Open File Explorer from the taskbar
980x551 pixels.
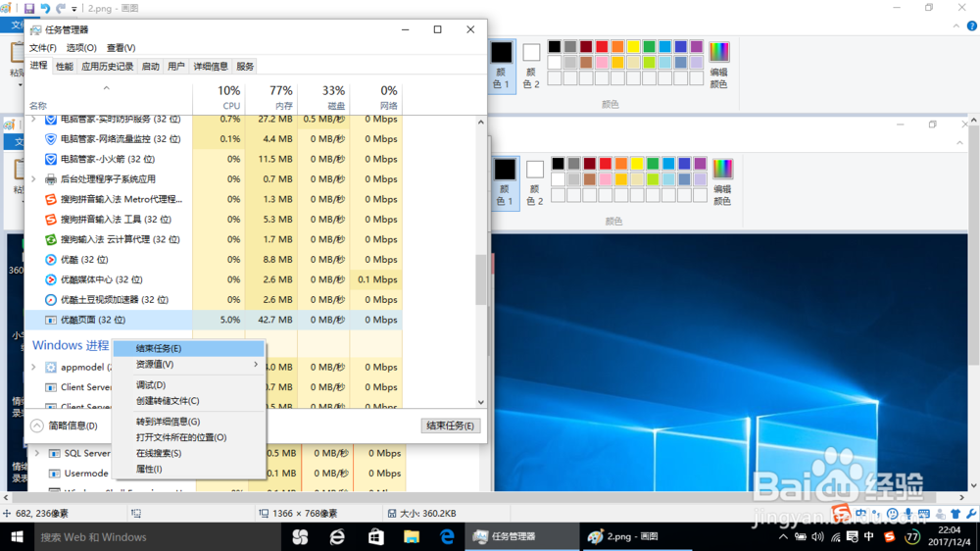(412, 536)
